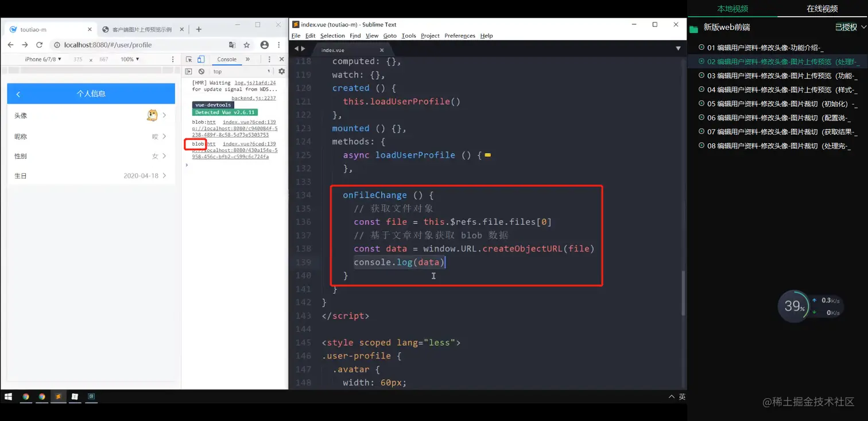Open the iPhone 6/7/8 device dropdown
Screen dimensions: 868x421
coord(43,59)
